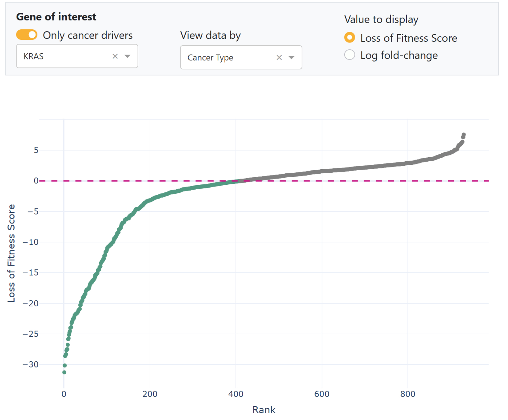
Task: Select Log fold-change radio option
Action: (x=350, y=55)
